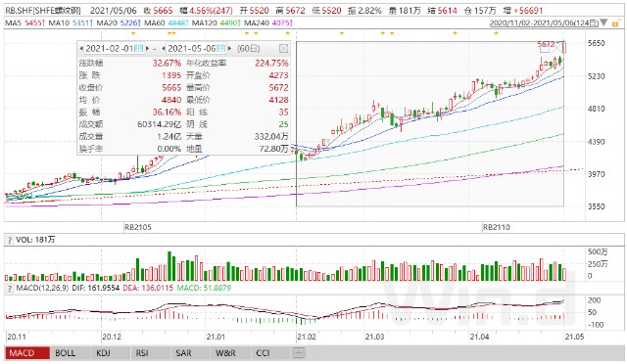Step start date back with left arrow
Image resolution: width=627 pixels, height=364 pixels.
pyautogui.click(x=81, y=49)
